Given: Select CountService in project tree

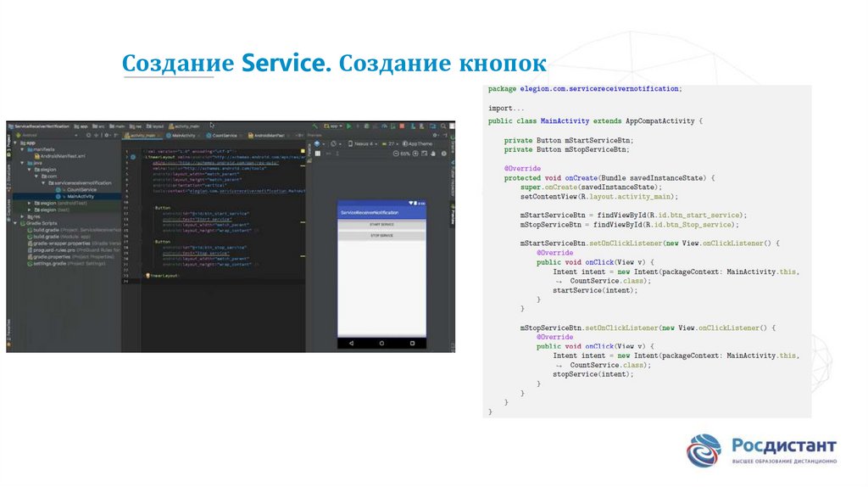Looking at the screenshot, I should [x=76, y=189].
